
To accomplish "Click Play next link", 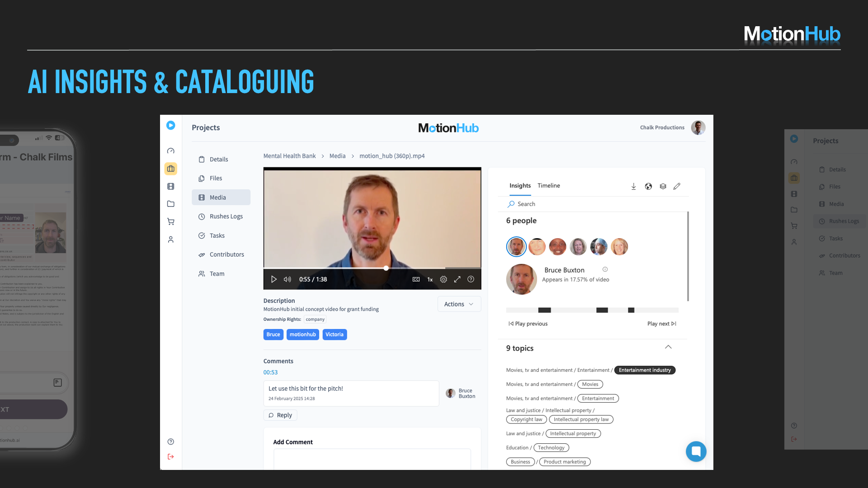I will click(x=661, y=324).
